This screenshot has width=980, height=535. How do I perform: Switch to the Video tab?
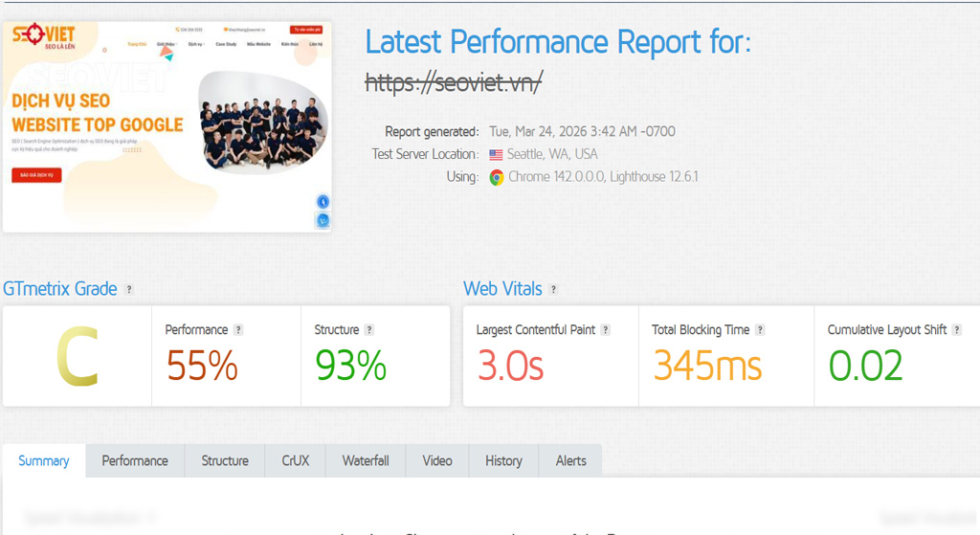pos(437,460)
